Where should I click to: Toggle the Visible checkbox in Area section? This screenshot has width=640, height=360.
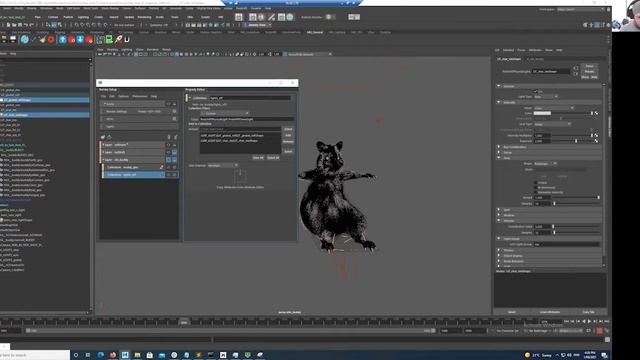pyautogui.click(x=536, y=183)
